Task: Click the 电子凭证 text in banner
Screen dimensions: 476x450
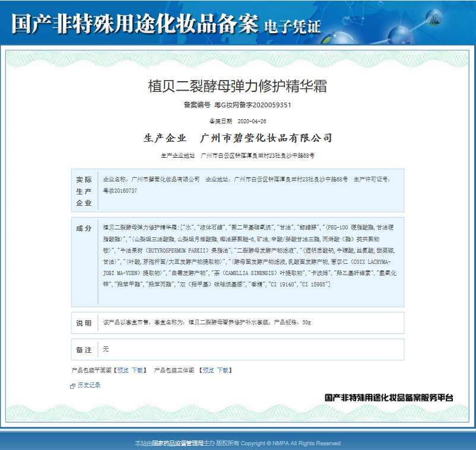Action: pos(293,27)
